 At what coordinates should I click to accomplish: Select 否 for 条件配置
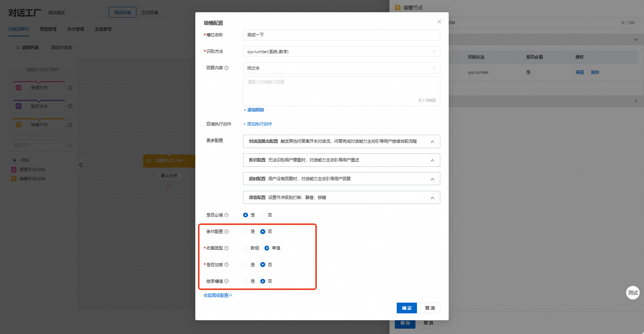point(263,231)
